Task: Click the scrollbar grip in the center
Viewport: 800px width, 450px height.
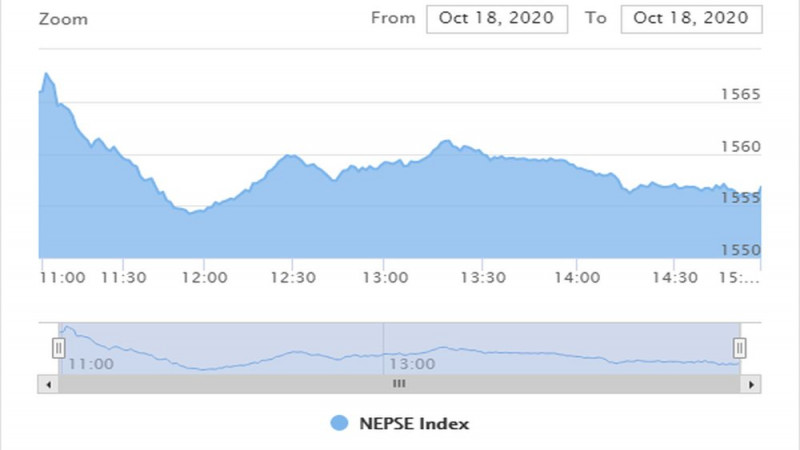Action: (399, 384)
